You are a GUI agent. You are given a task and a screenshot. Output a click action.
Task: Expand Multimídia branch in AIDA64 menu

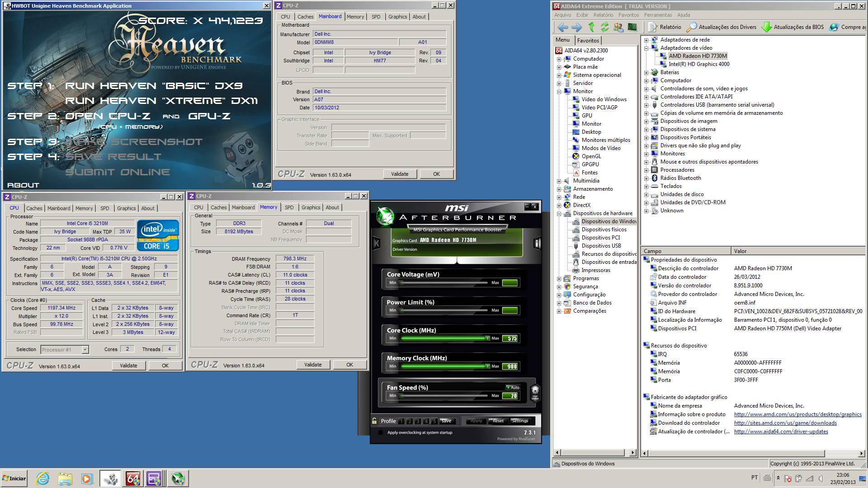pyautogui.click(x=559, y=181)
